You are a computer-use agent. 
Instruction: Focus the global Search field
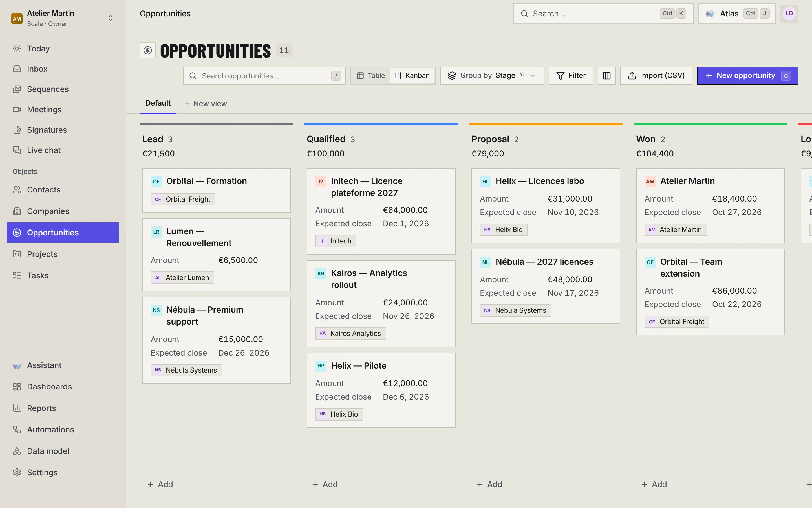point(603,14)
